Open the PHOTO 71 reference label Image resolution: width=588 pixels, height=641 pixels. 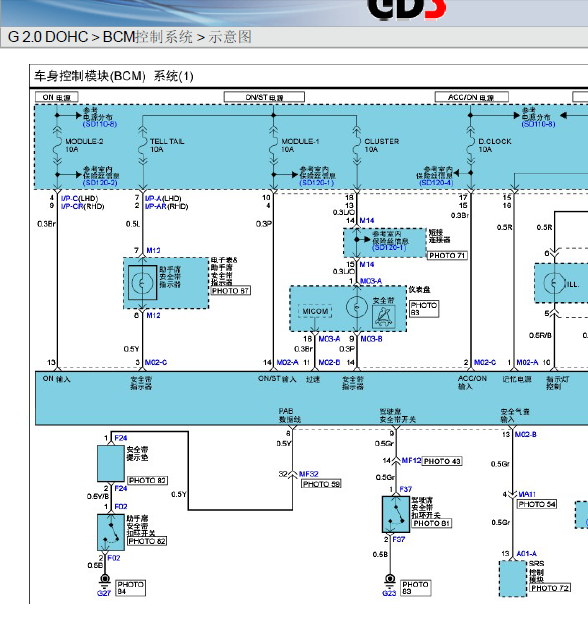(x=447, y=256)
